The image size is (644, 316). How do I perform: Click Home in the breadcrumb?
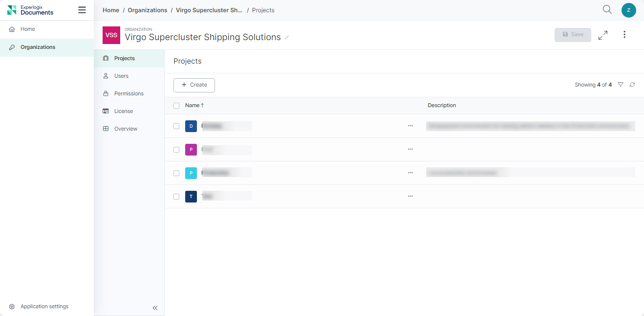[111, 10]
